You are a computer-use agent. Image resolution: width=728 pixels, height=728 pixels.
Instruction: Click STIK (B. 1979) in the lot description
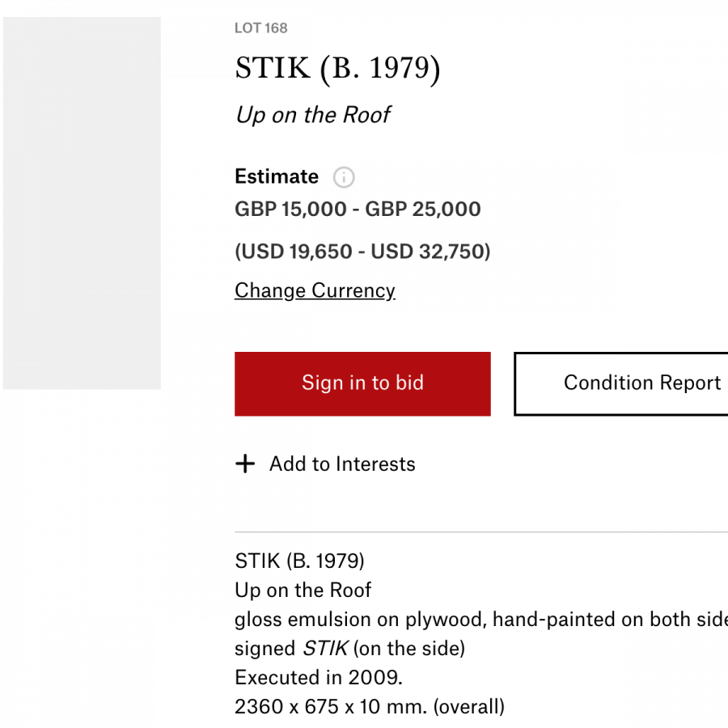coord(299,561)
